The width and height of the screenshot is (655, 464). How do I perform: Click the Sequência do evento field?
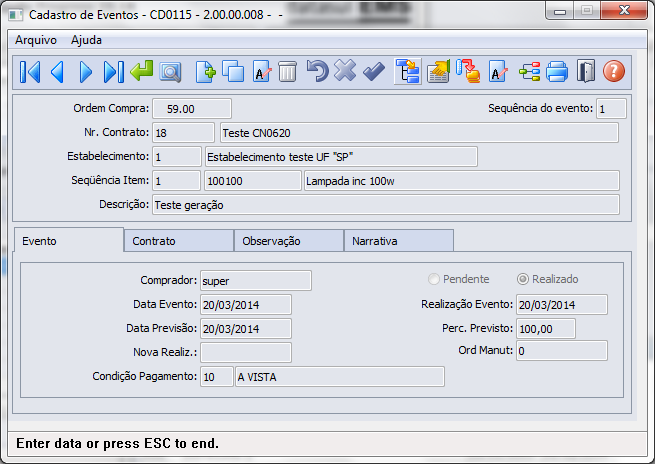click(611, 109)
